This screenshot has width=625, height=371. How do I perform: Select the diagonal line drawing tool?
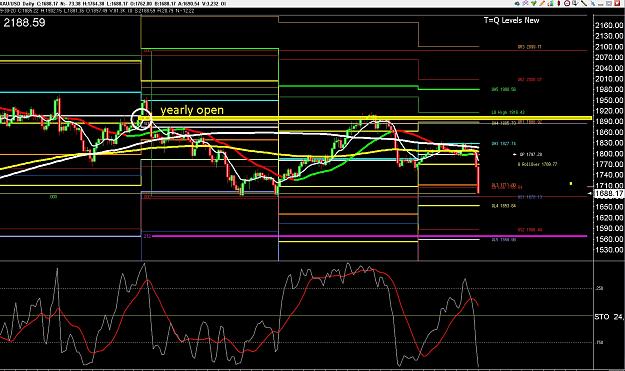click(584, 3)
